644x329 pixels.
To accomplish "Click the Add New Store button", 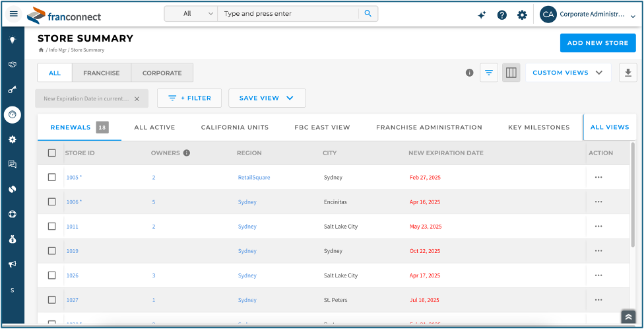I will (598, 43).
